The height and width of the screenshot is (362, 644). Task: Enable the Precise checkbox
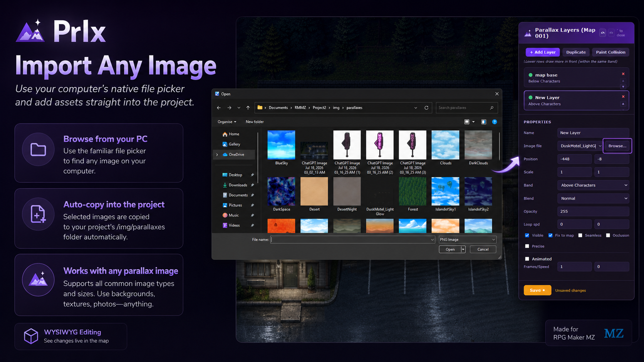(527, 246)
